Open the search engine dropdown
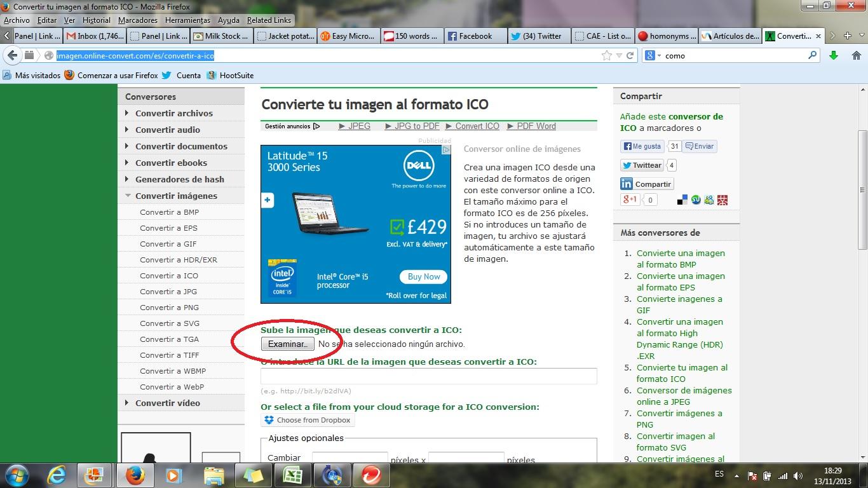This screenshot has width=868, height=488. pos(653,56)
